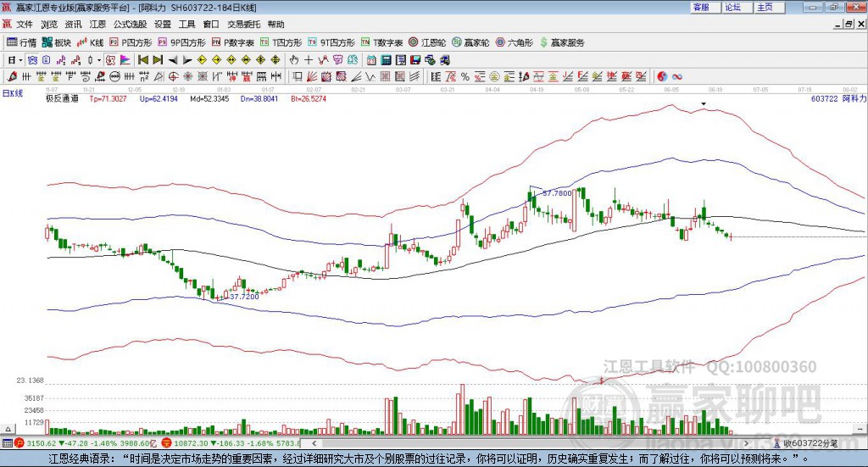Click the Tp=71.3027 value
Screen dimensions: 868x467
point(108,98)
